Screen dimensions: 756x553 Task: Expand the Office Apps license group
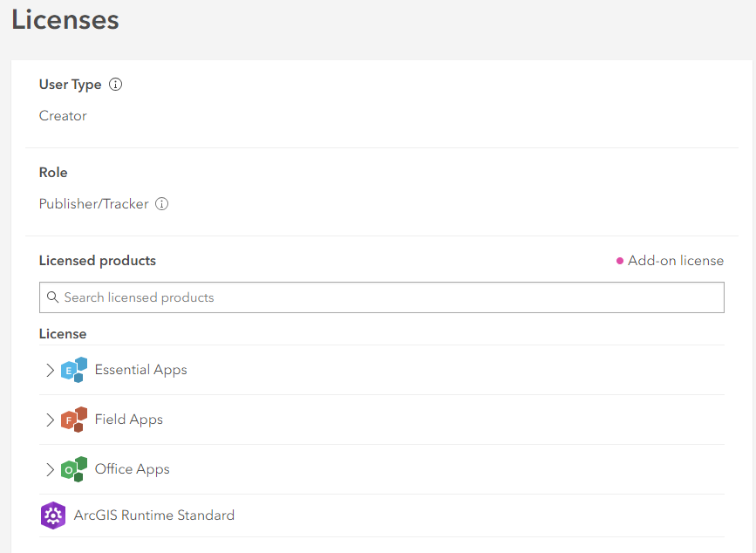click(x=51, y=469)
